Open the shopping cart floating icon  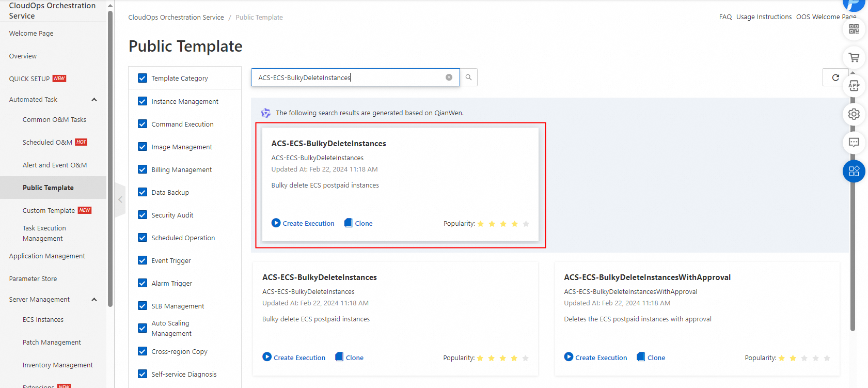854,57
